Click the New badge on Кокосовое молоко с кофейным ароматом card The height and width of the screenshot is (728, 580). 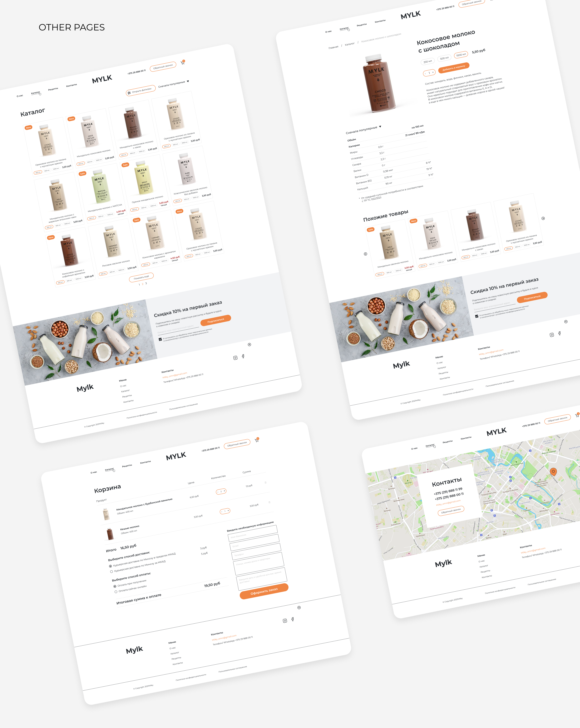point(51,237)
